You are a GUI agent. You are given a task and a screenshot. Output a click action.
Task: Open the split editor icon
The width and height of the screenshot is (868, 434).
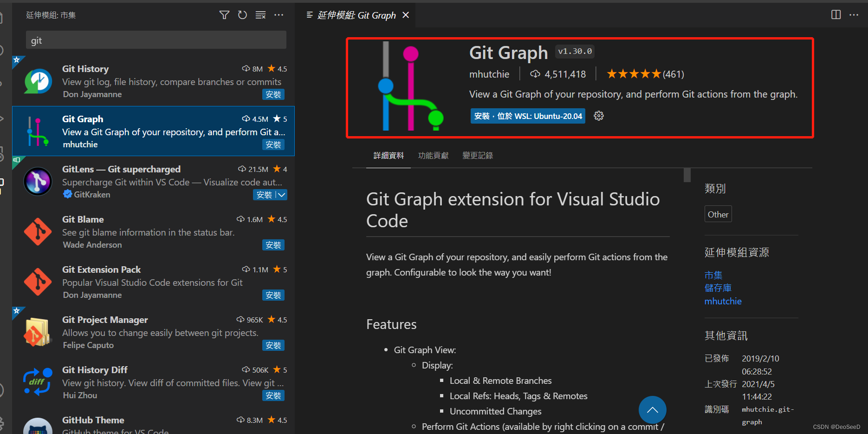(x=836, y=15)
